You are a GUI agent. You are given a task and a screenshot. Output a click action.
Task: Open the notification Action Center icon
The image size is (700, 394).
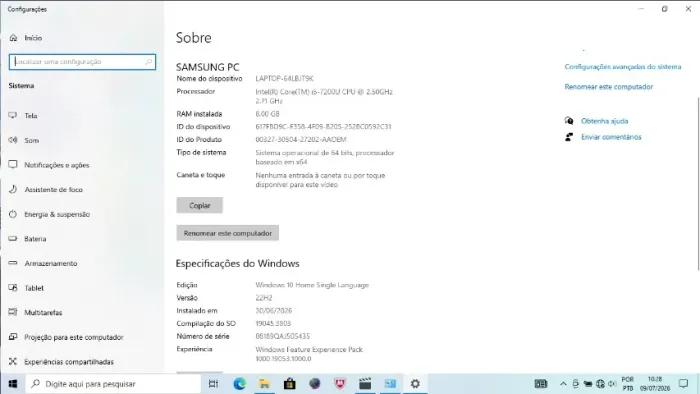click(x=683, y=384)
